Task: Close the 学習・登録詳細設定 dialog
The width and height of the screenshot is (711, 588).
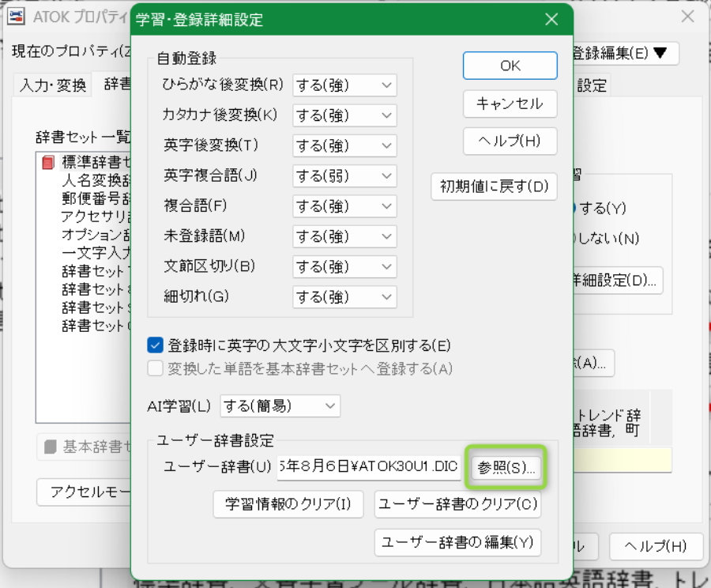Action: [x=551, y=19]
